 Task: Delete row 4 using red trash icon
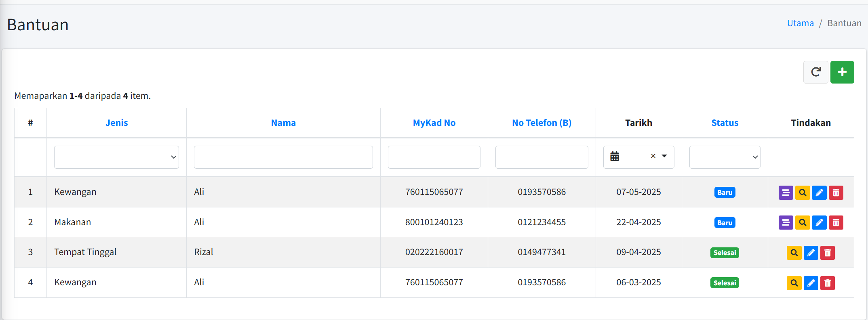tap(827, 283)
